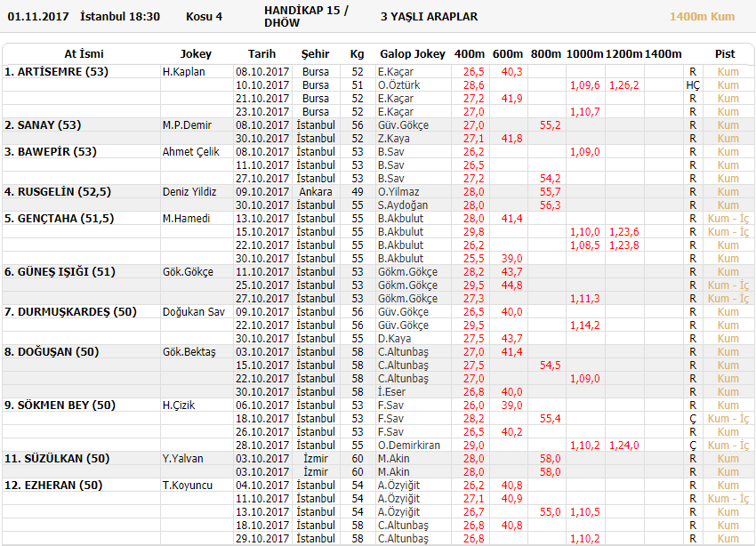Click galop jockey İ.Eser
This screenshot has height=546, width=756.
coord(391,392)
